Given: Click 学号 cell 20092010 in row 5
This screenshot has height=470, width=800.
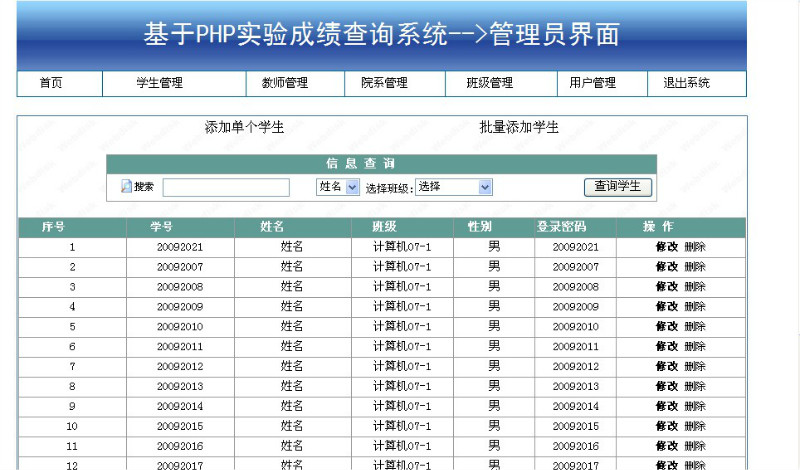Looking at the screenshot, I should (180, 327).
